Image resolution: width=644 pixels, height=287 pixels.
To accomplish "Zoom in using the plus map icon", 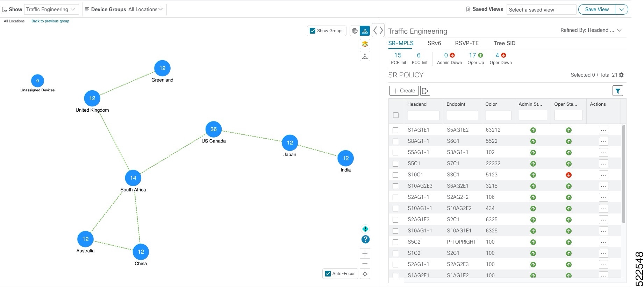I will pyautogui.click(x=365, y=253).
